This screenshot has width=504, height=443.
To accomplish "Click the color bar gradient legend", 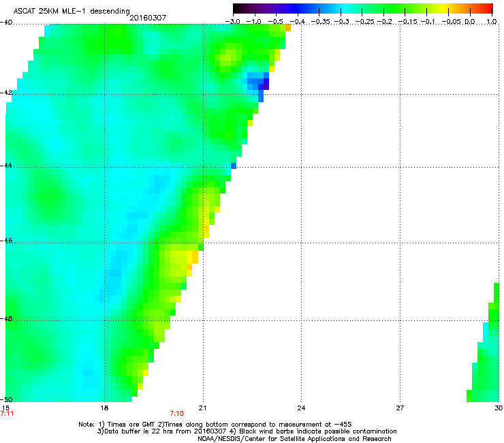I will [x=362, y=8].
